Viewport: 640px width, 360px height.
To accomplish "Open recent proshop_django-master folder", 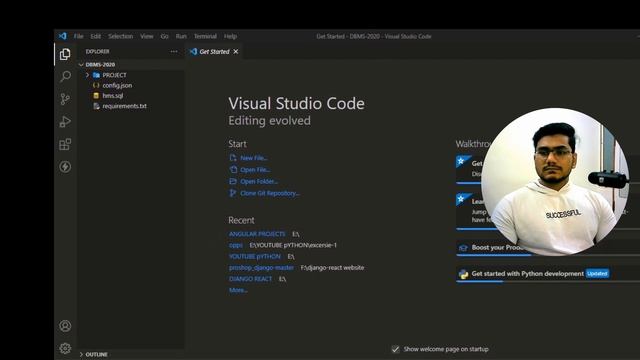I will pos(261,268).
